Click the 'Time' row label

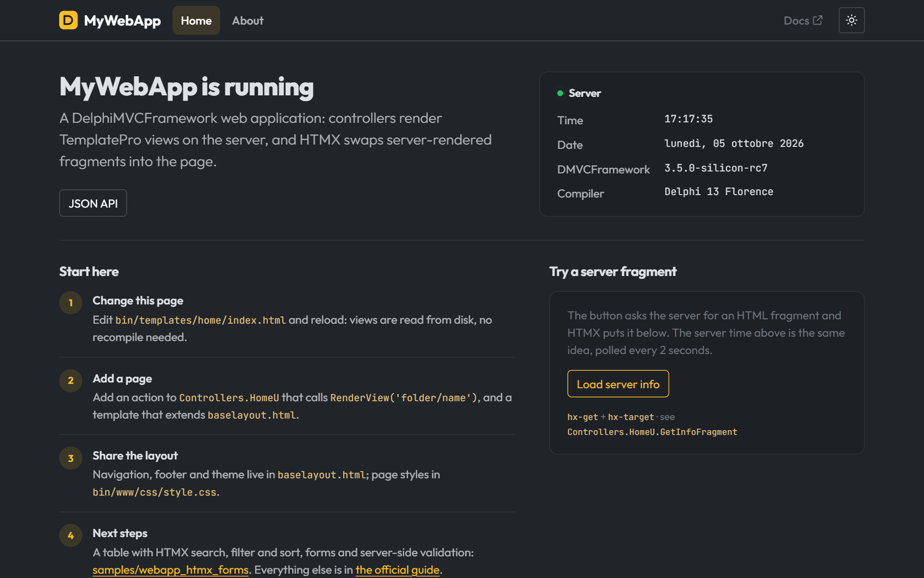click(570, 120)
